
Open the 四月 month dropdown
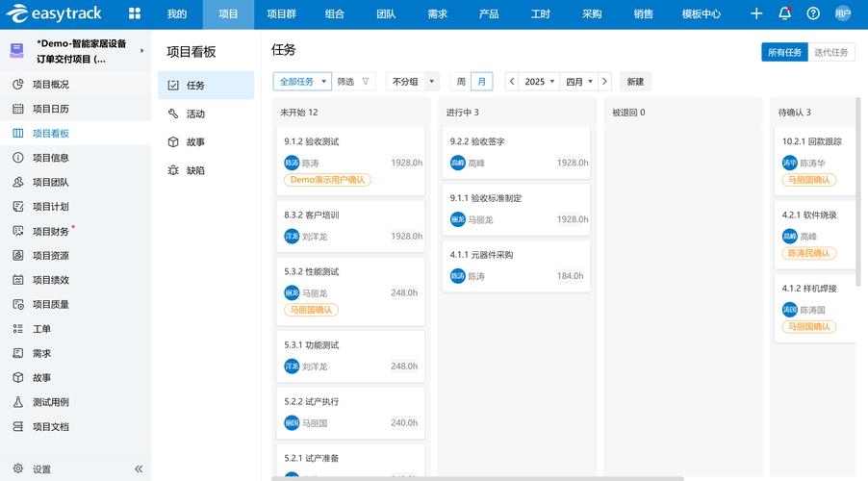[579, 82]
